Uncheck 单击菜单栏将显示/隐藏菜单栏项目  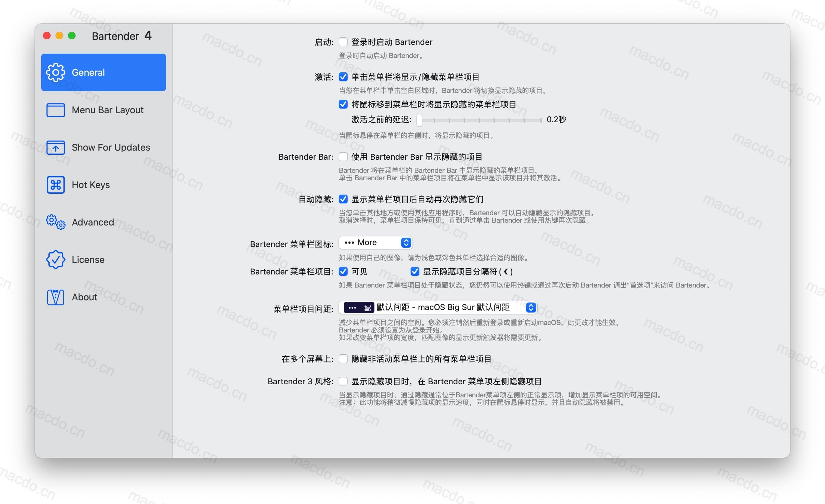pos(343,77)
